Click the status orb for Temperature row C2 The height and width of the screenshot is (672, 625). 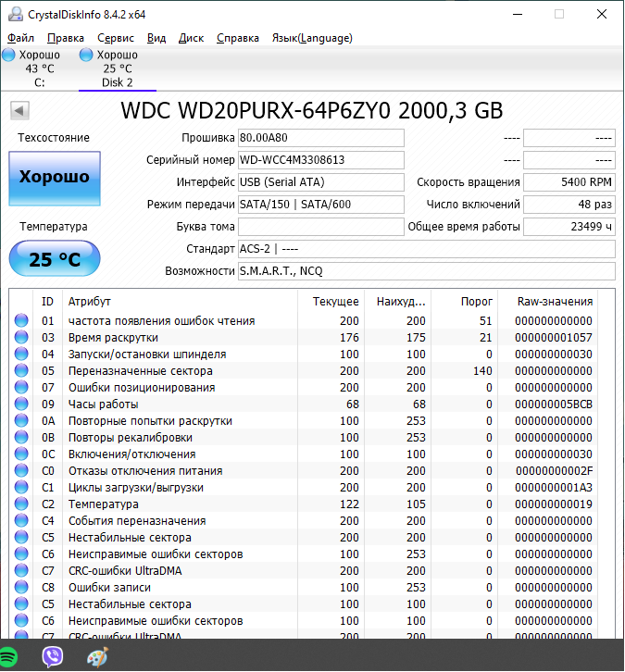click(21, 504)
